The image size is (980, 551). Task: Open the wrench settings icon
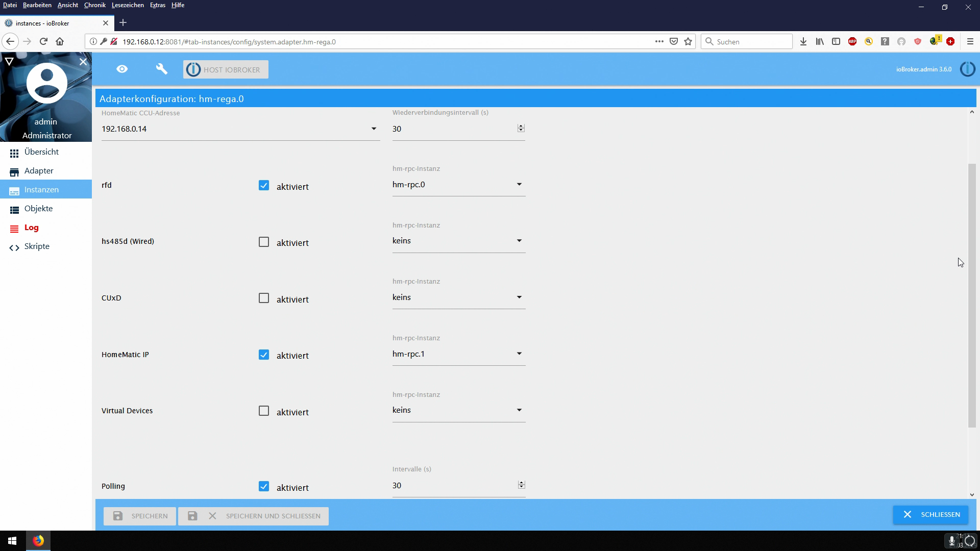[x=161, y=69]
